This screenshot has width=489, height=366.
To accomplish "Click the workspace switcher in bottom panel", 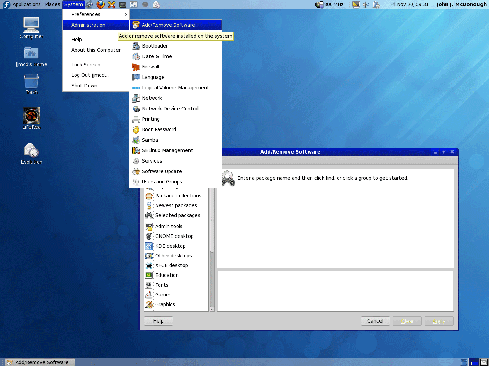I will [x=478, y=362].
